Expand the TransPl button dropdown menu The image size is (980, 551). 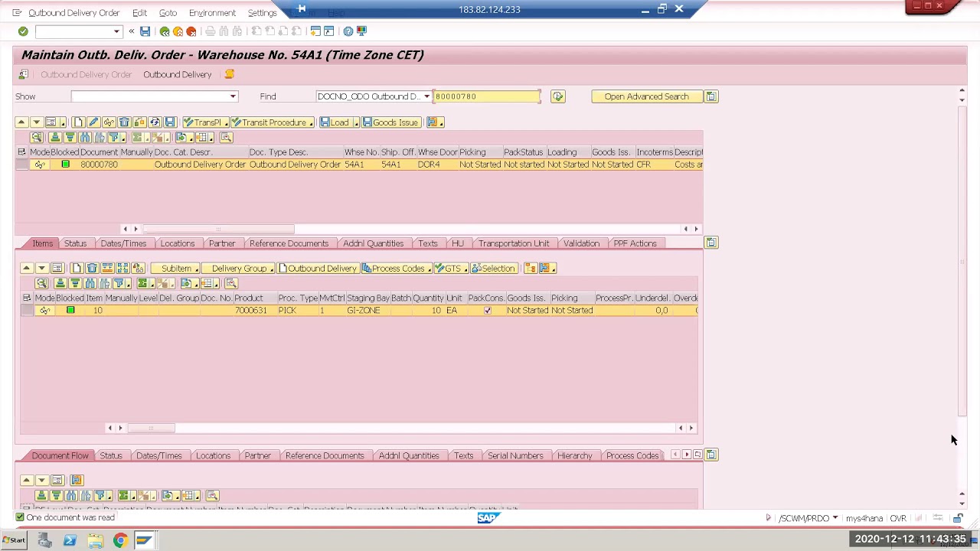(x=225, y=123)
